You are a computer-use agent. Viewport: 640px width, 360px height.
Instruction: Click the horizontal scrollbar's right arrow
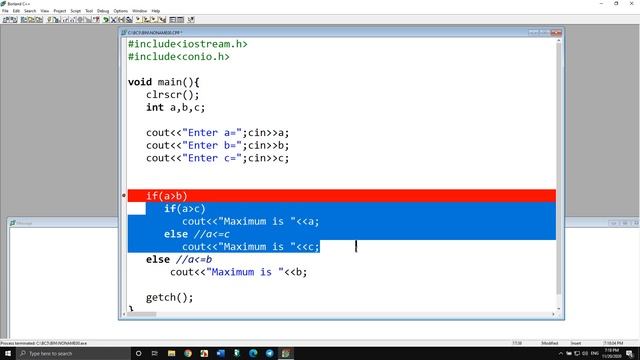click(553, 314)
